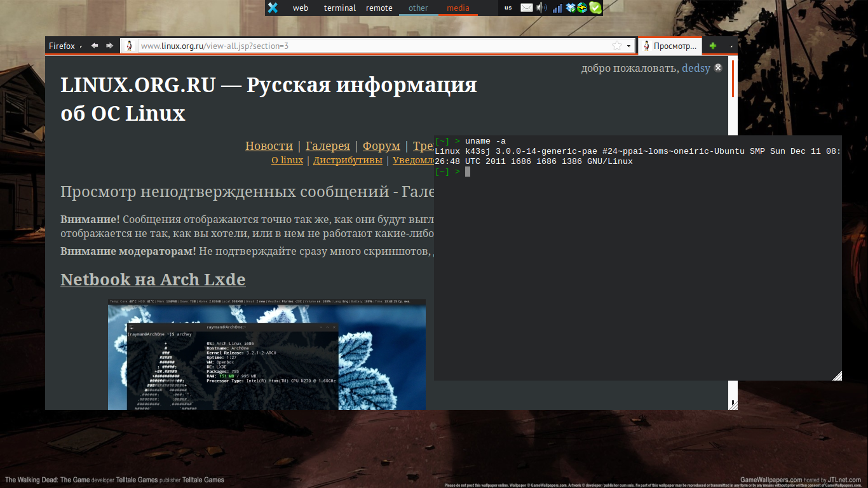Switch to the other workspace
Viewport: 868px width, 488px height.
pos(418,8)
